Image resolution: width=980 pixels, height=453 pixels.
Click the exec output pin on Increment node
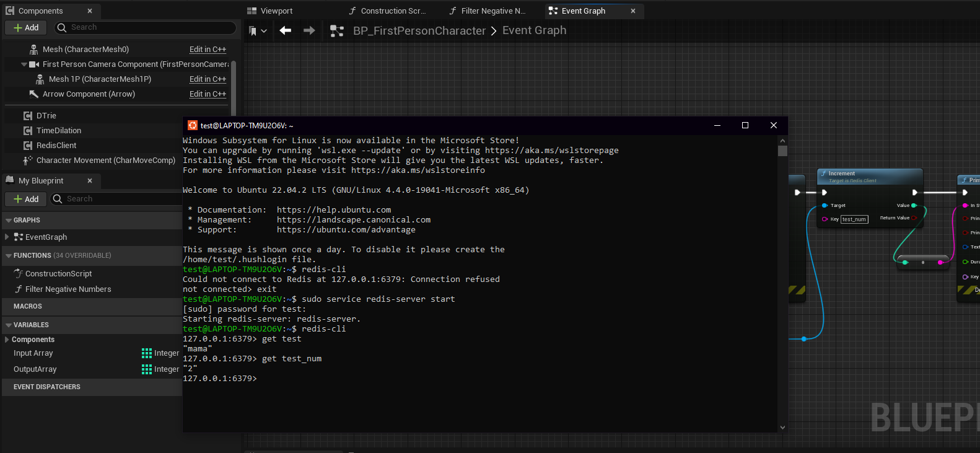pos(914,192)
